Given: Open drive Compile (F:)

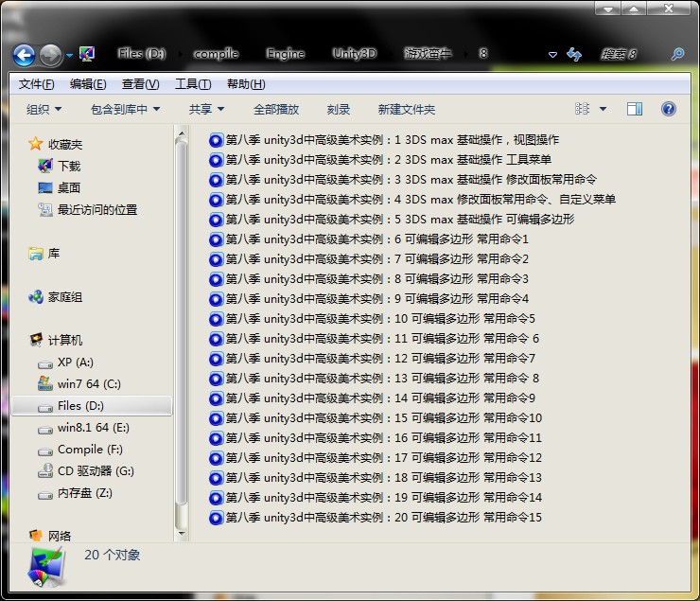Looking at the screenshot, I should [80, 450].
